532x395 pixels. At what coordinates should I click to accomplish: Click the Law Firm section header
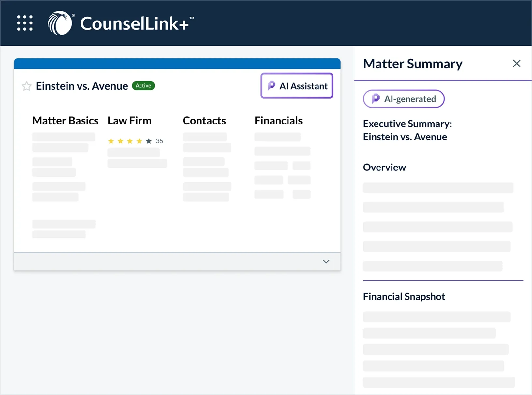129,120
